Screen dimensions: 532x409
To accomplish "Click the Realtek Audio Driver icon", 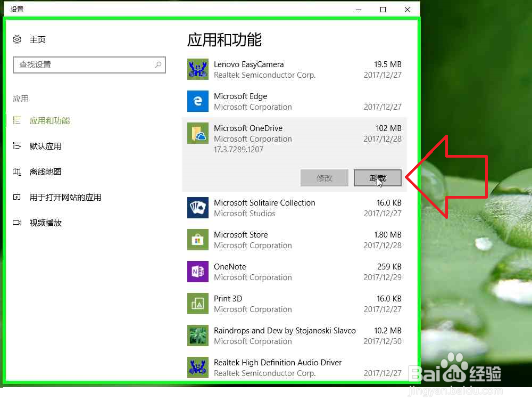I will (198, 367).
